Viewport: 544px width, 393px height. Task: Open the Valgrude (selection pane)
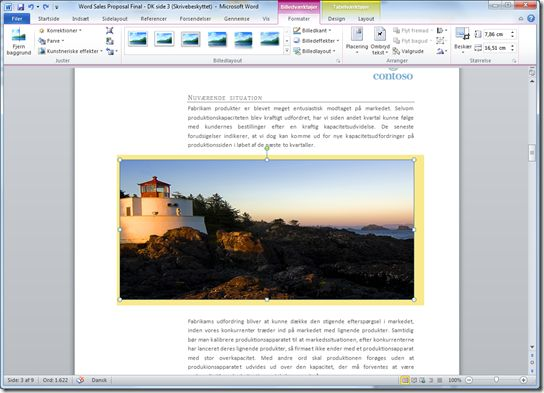[408, 51]
